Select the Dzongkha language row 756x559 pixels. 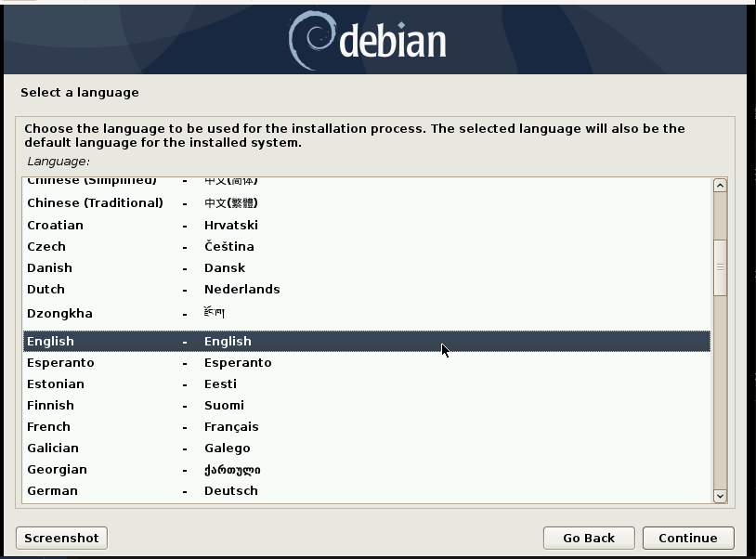pos(367,313)
